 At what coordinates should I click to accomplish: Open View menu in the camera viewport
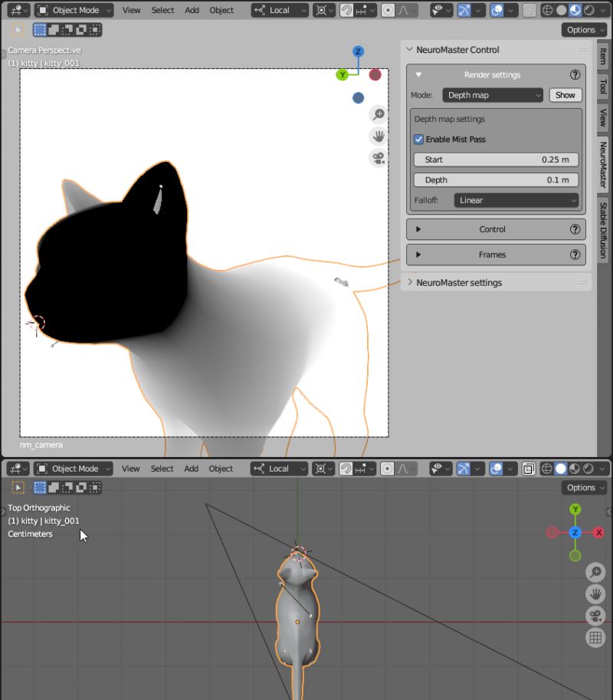(131, 10)
